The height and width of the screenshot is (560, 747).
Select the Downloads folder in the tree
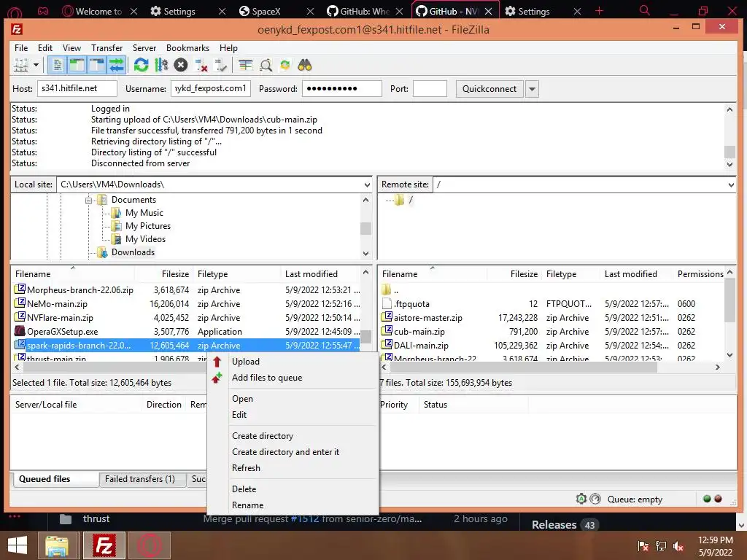click(x=133, y=252)
